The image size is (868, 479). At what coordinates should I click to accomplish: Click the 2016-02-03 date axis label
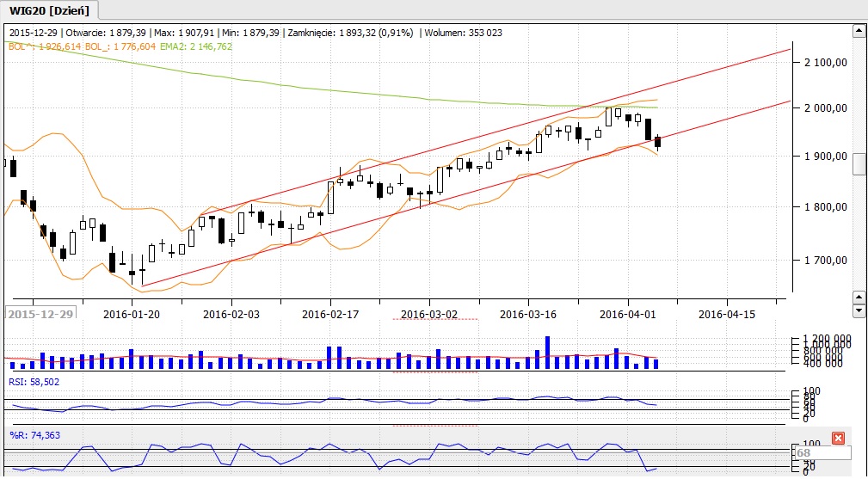click(231, 314)
